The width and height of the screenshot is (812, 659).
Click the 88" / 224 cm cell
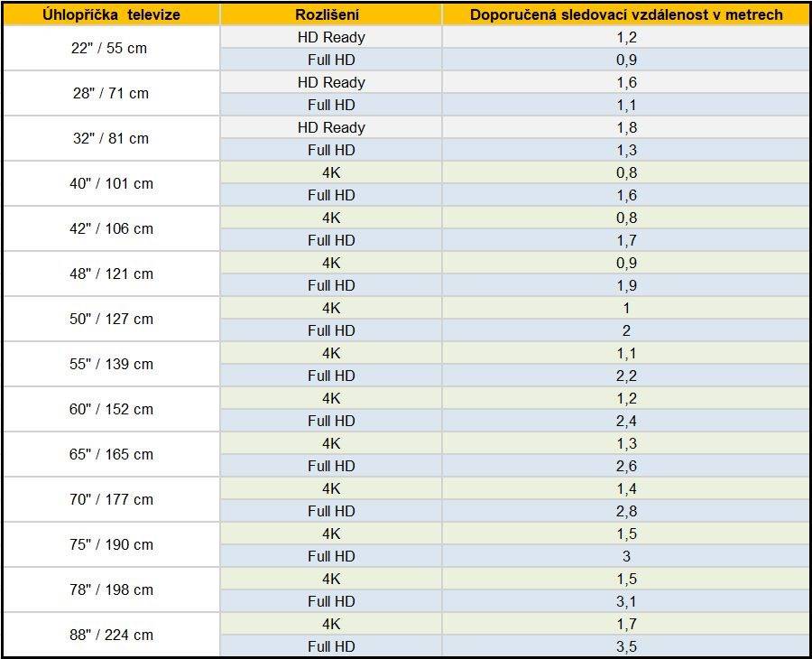click(x=111, y=634)
